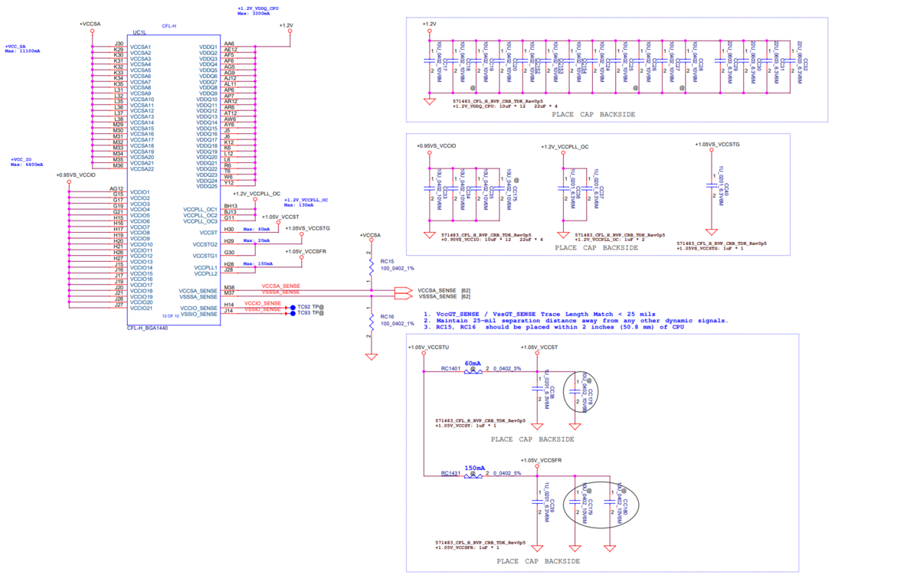Click the TC93 test point dot
Screen dimensions: 917x588
point(293,313)
